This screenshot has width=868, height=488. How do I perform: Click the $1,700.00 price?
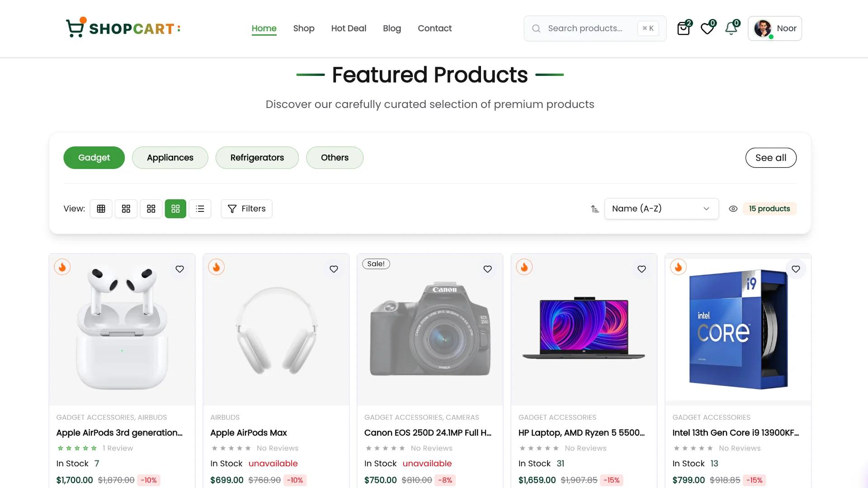(x=75, y=480)
